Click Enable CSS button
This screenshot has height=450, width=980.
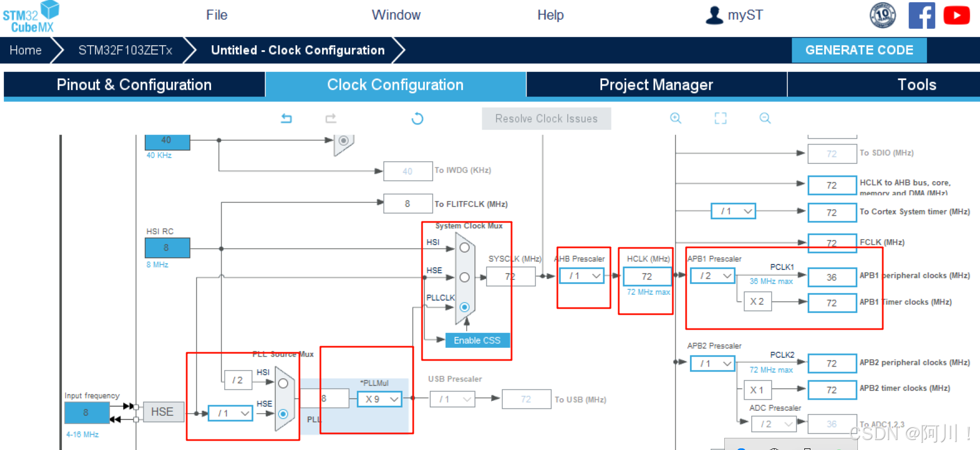(477, 341)
